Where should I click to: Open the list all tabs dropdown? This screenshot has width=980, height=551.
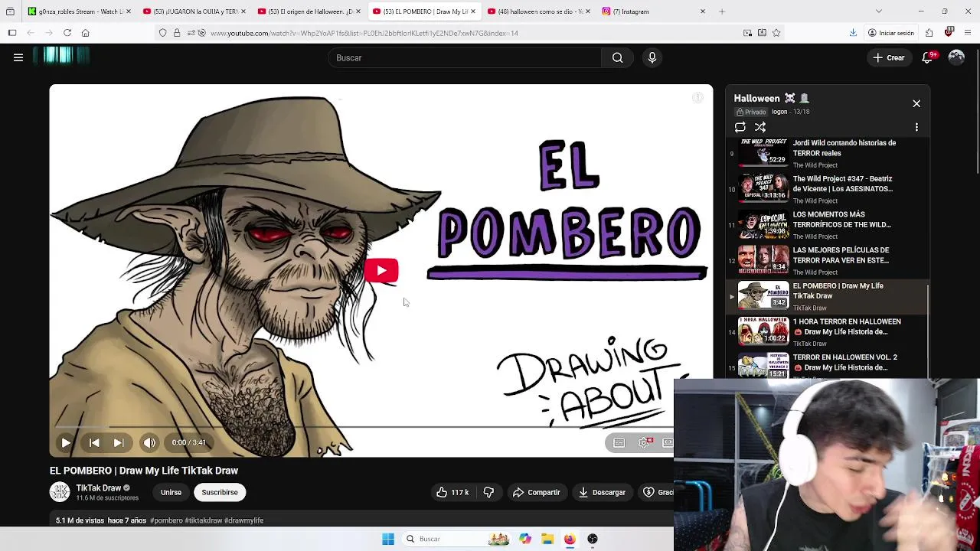click(x=878, y=11)
